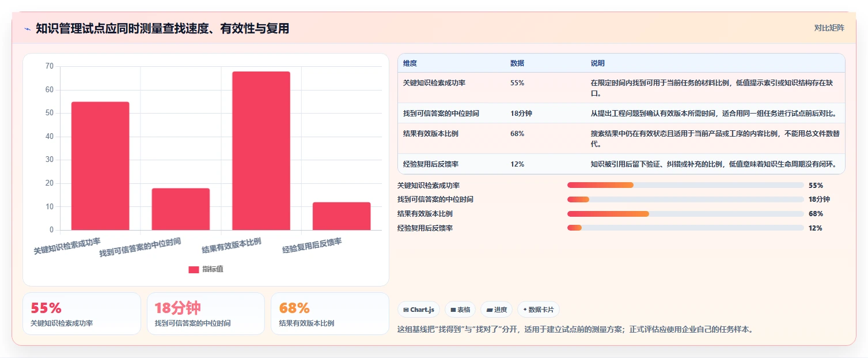Image resolution: width=868 pixels, height=358 pixels.
Task: Click the 10 tick on the y-axis
Action: point(49,207)
